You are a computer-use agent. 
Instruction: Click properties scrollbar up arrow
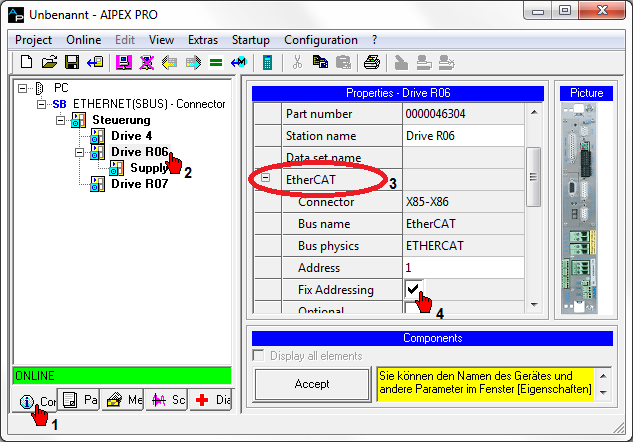[534, 112]
